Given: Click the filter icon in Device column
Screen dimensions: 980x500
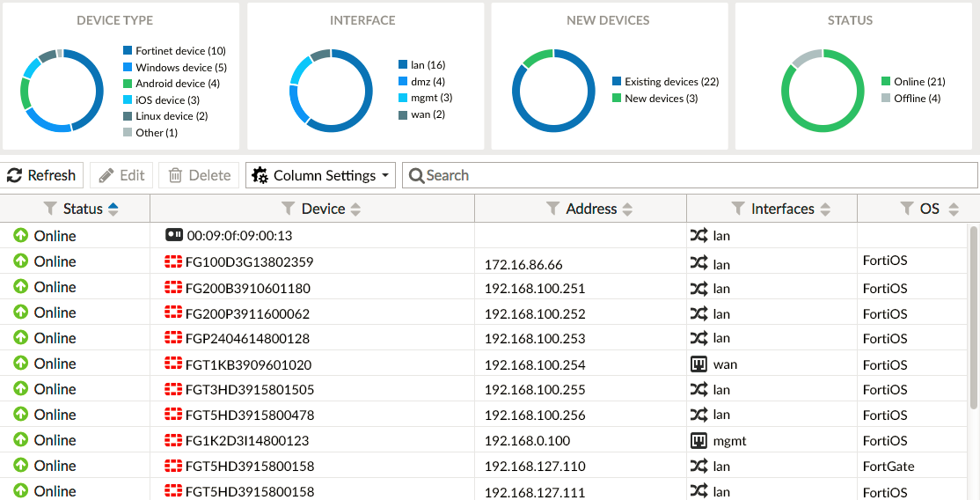Looking at the screenshot, I should pos(289,209).
